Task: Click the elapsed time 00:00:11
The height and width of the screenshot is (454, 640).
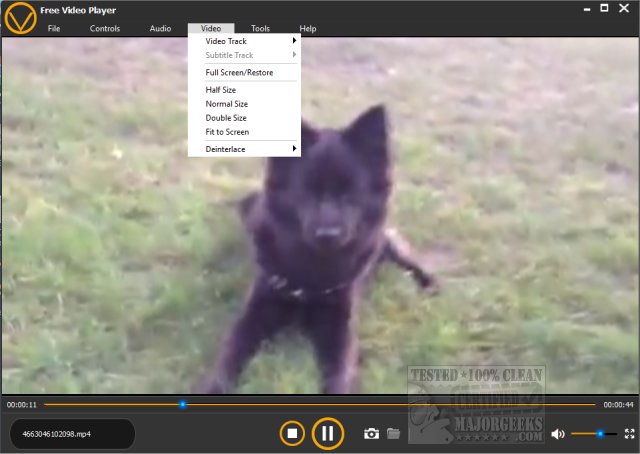Action: (x=22, y=405)
